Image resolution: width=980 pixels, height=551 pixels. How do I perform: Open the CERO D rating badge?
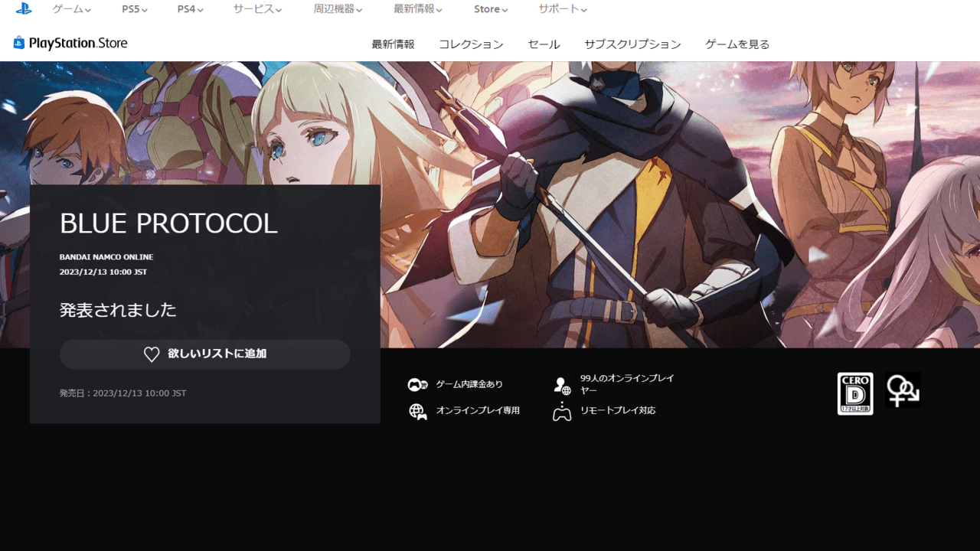855,393
